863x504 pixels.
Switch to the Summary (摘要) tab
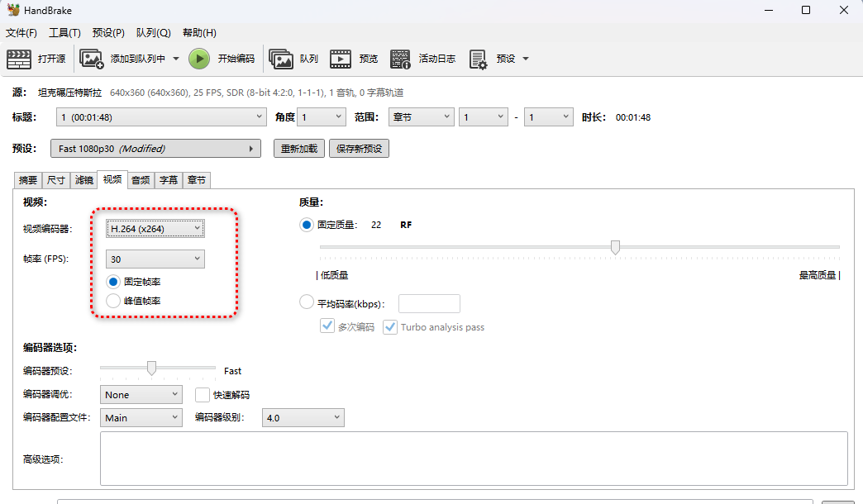pos(27,180)
